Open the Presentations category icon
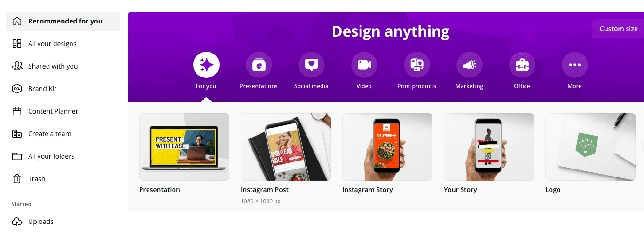This screenshot has width=644, height=238. (x=259, y=65)
